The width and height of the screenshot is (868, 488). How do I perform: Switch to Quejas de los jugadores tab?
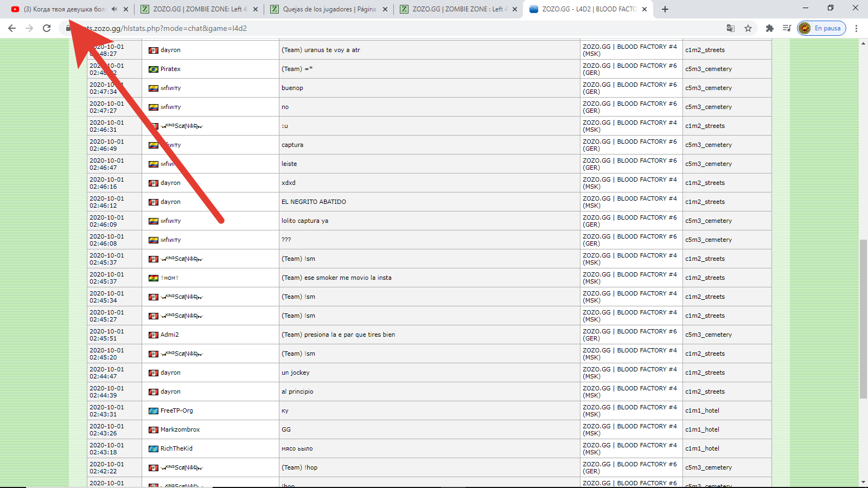pyautogui.click(x=325, y=9)
